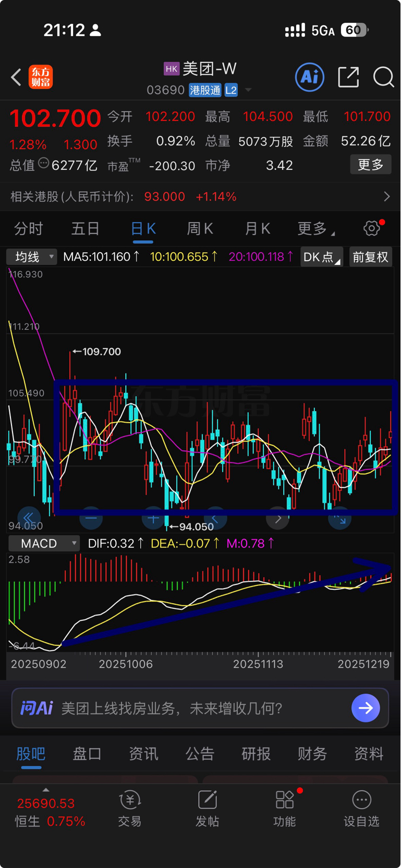401x868 pixels.
Task: Tap the 市盈 -200.30 value
Action: pos(172,166)
